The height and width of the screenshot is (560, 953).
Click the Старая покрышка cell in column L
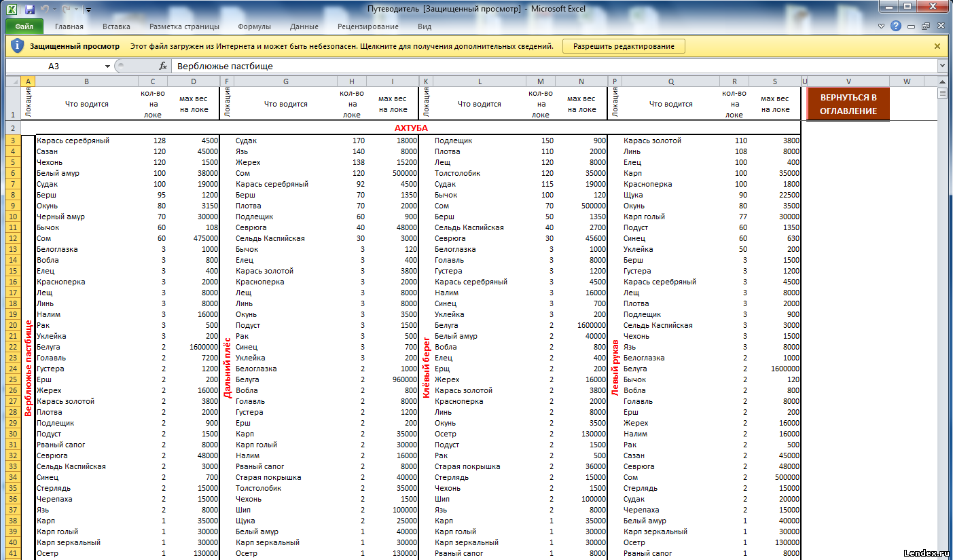480,466
